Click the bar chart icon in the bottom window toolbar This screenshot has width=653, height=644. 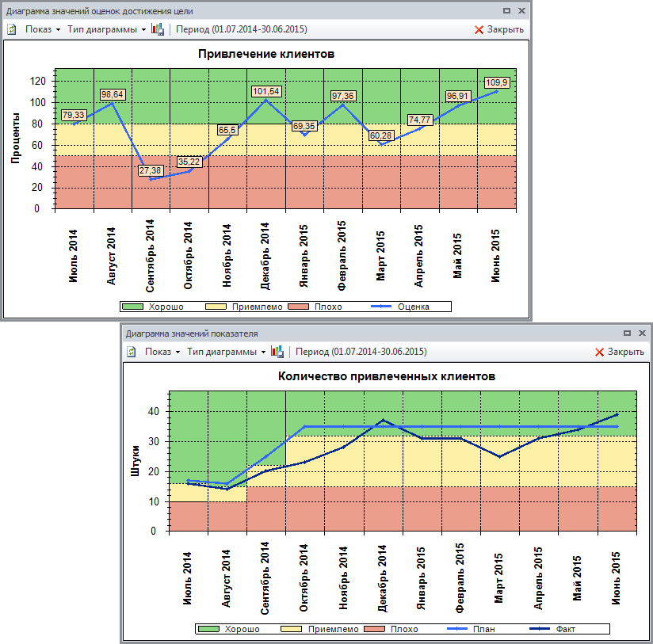277,352
